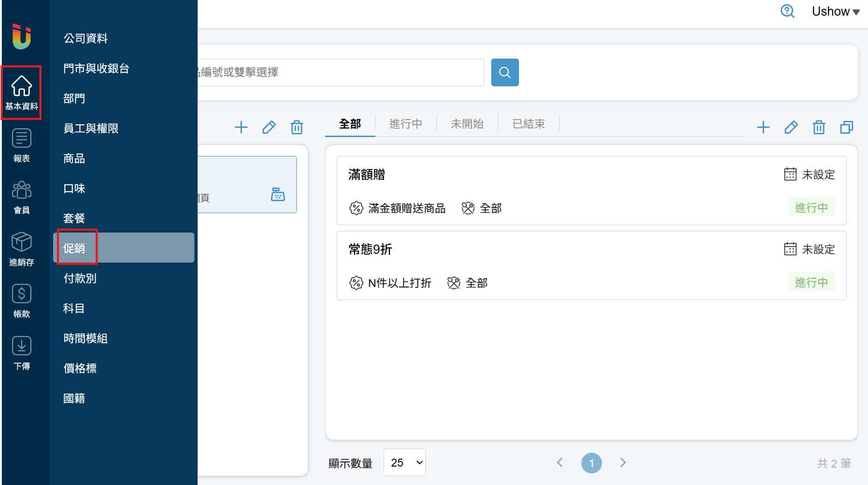This screenshot has width=868, height=485.
Task: Click the help question mark icon
Action: coord(788,11)
